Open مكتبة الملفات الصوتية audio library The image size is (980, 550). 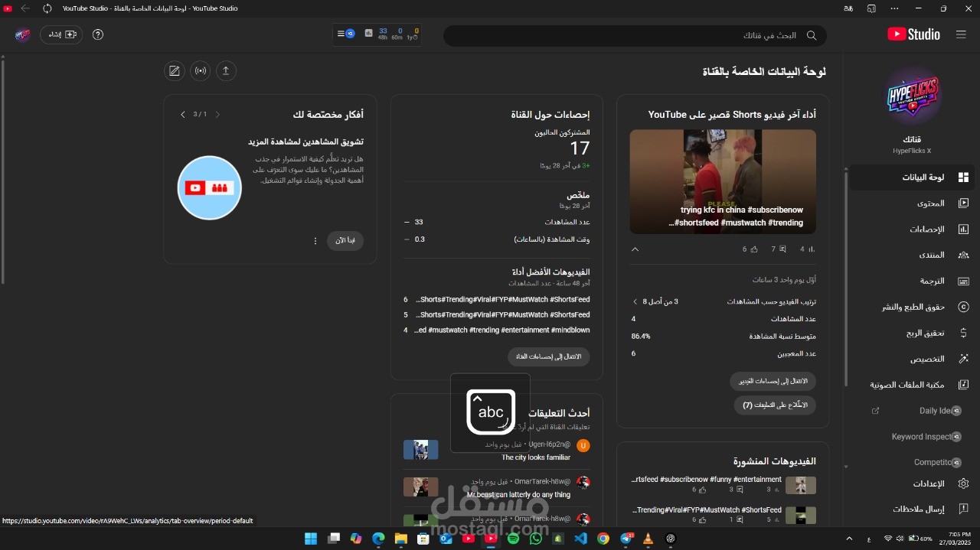tap(911, 385)
